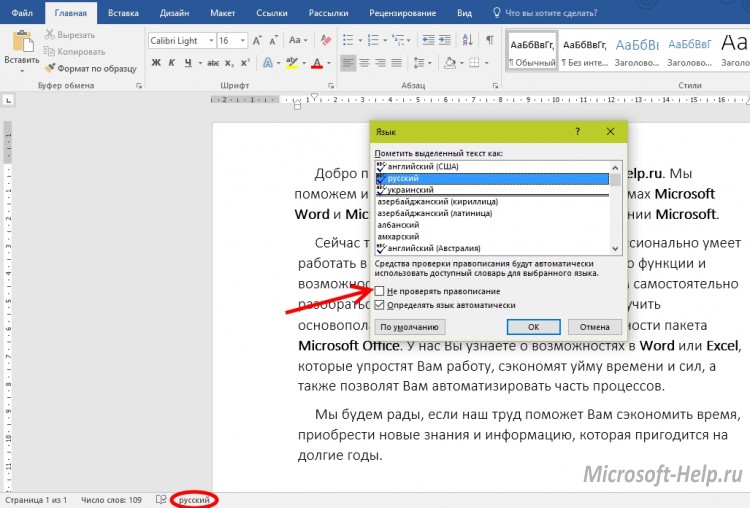Open help (?) in Язык dialog
The image size is (750, 508).
tap(577, 132)
